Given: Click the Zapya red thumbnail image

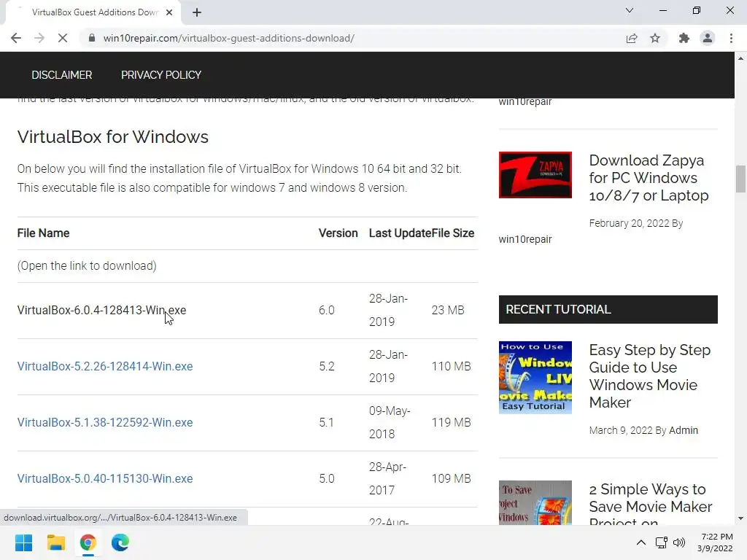Looking at the screenshot, I should click(535, 175).
